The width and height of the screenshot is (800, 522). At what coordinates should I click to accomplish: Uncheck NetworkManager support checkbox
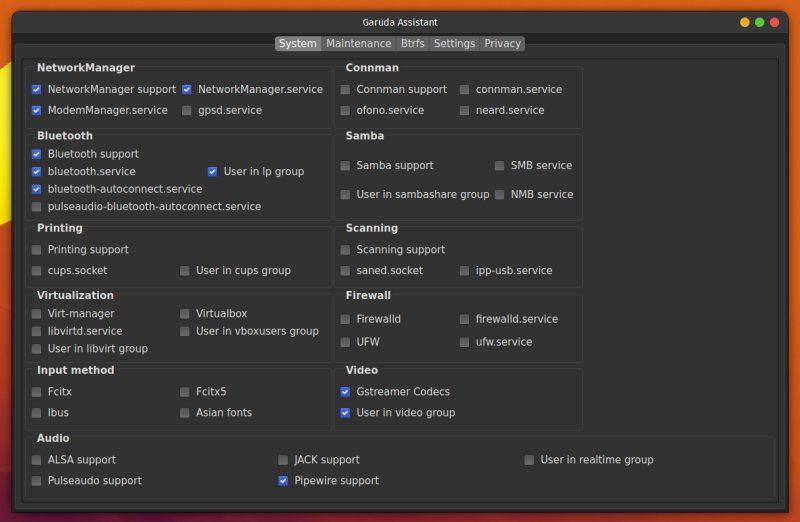(x=37, y=89)
